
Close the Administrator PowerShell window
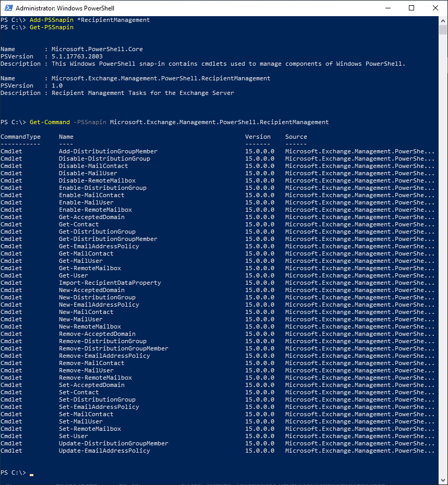pos(435,8)
